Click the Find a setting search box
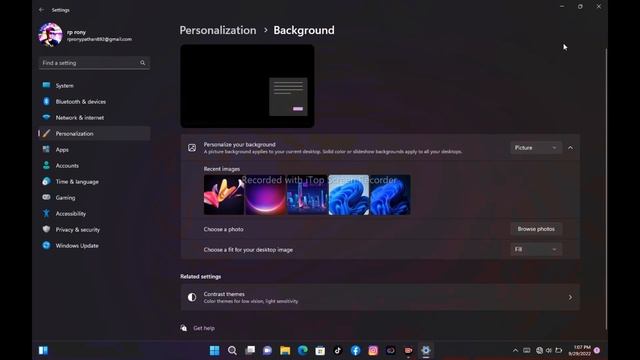The height and width of the screenshot is (360, 640). (x=94, y=63)
